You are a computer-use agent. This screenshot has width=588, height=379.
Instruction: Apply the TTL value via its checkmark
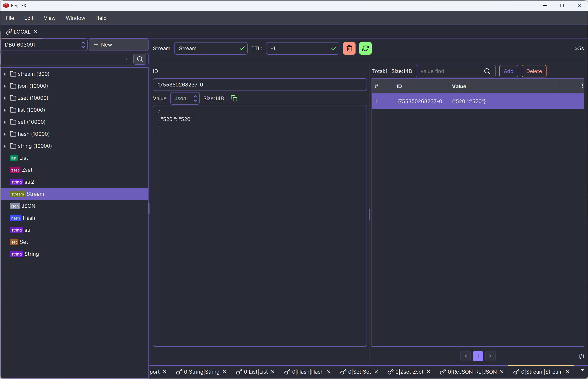point(334,48)
